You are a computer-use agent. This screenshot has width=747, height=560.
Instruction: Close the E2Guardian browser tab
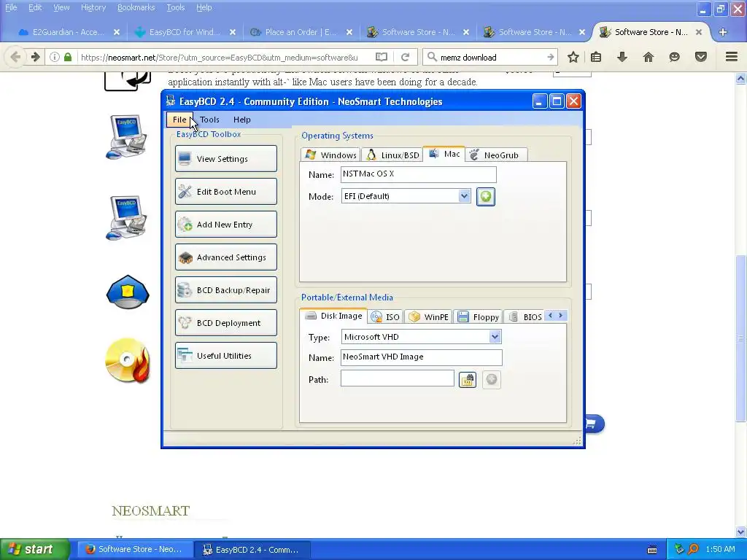pos(117,32)
